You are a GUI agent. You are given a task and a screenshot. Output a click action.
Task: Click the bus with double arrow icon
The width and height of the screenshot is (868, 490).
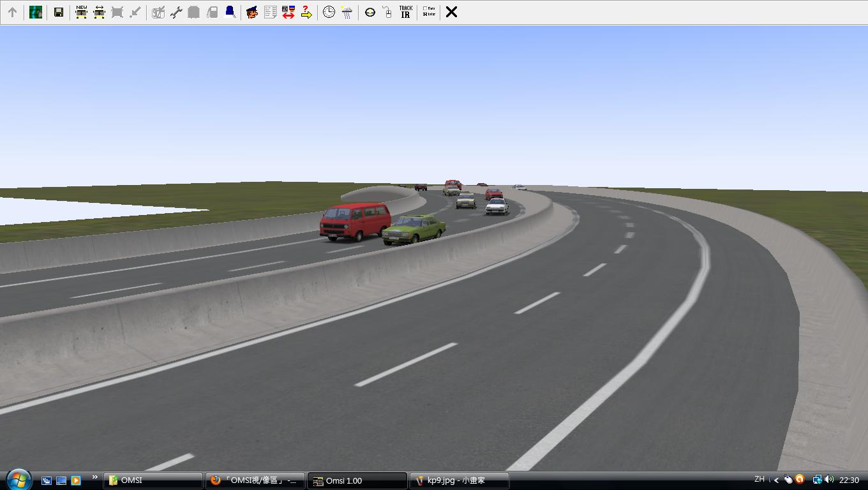click(x=99, y=12)
